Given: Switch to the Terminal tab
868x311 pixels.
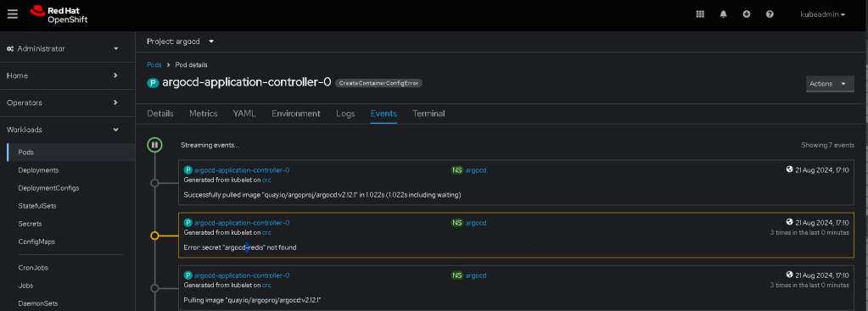Looking at the screenshot, I should 428,114.
